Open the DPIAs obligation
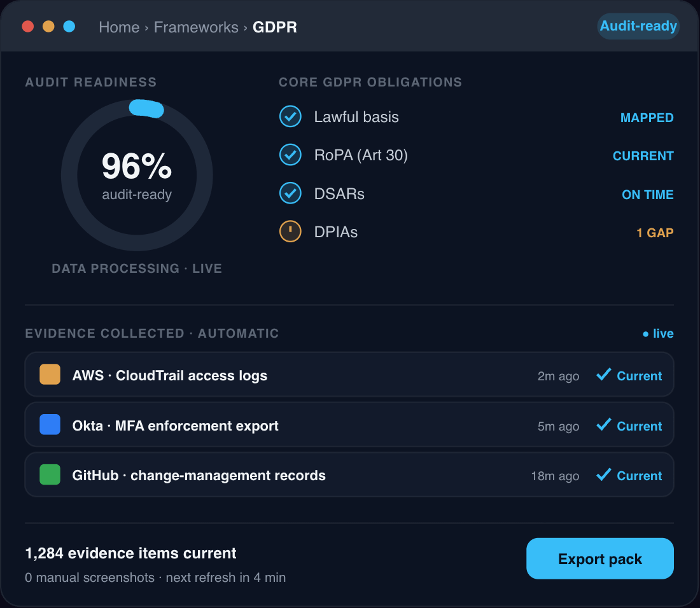Screen dimensions: 700x608 [x=477, y=232]
